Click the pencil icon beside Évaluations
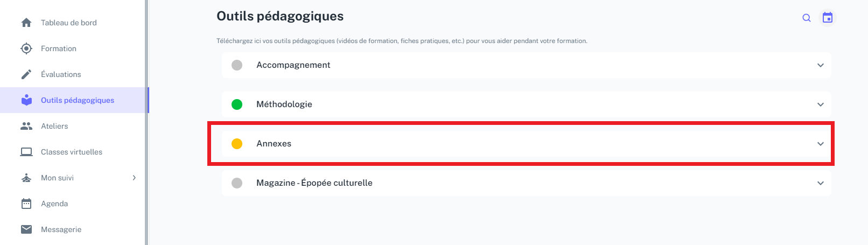 pos(26,74)
